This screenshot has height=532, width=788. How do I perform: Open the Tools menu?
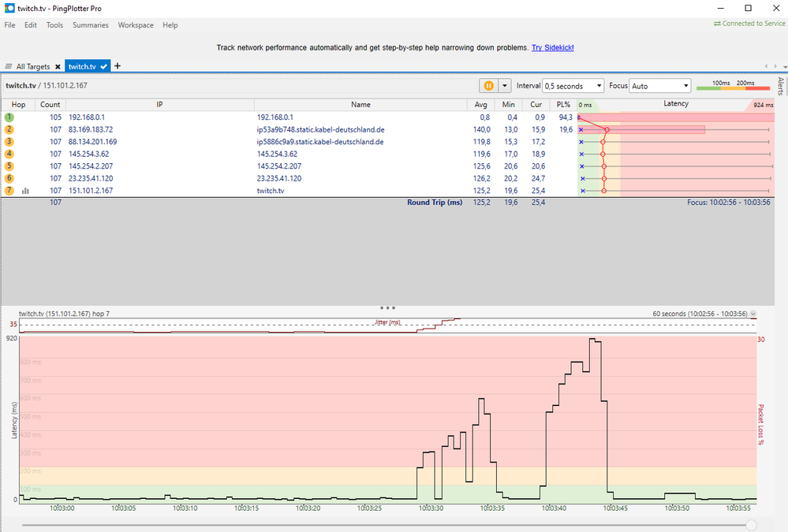[54, 25]
